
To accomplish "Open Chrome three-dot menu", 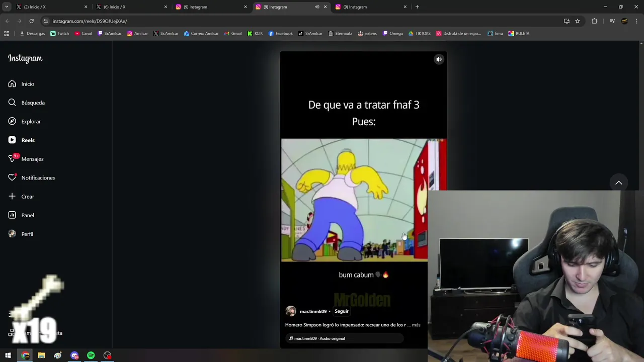I will click(x=637, y=21).
